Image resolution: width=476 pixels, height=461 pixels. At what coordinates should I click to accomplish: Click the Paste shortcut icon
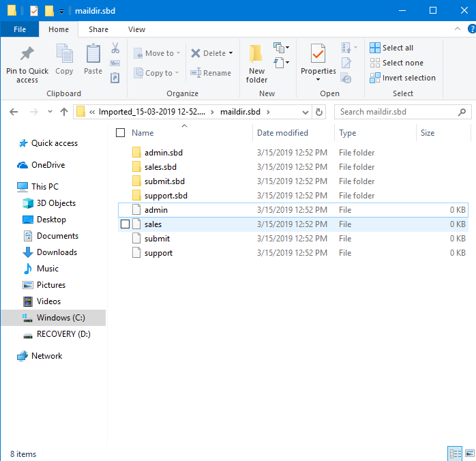115,78
